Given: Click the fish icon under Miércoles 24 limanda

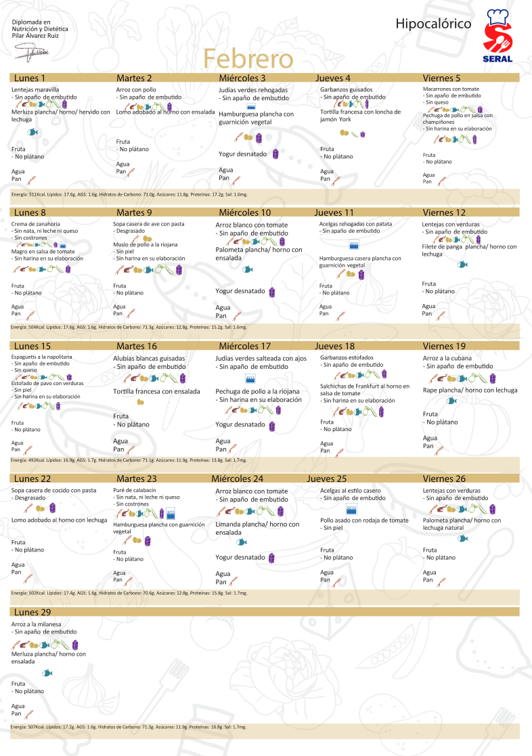Looking at the screenshot, I should (x=241, y=542).
